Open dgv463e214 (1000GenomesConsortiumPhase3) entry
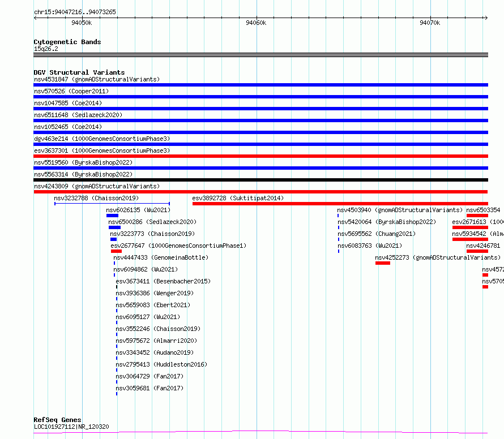Screen dimensions: 504x439 102,139
